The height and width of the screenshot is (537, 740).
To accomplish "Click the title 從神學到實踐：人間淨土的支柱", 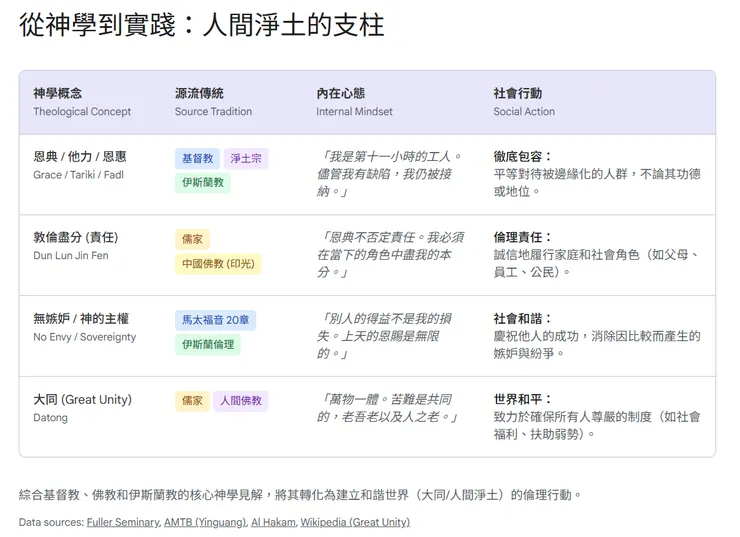I will 202,25.
